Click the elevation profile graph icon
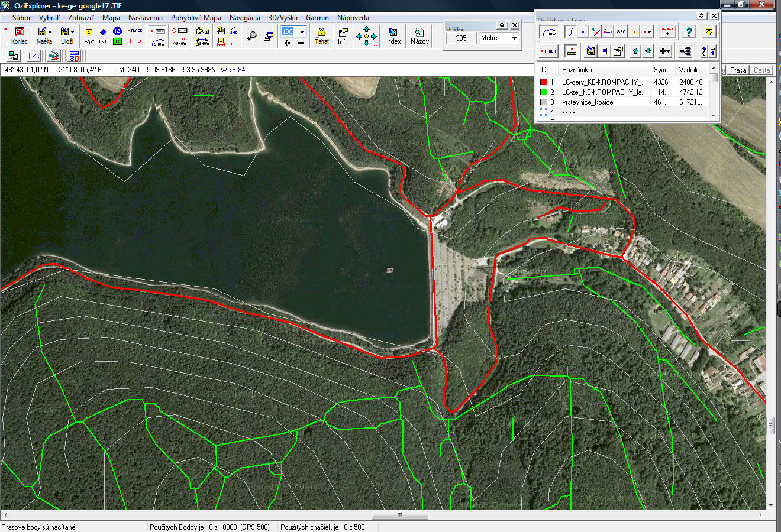781x532 pixels. click(x=34, y=56)
